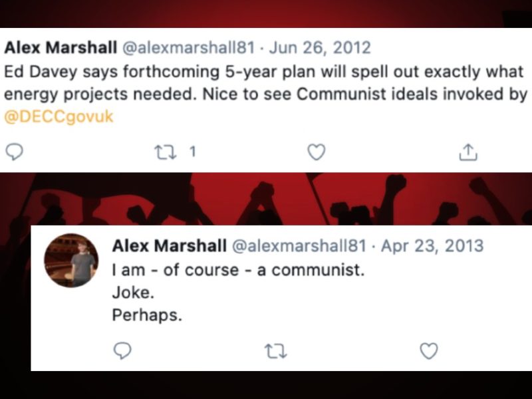Reply to the 'I am a communist' tweet
The image size is (532, 399).
click(x=122, y=350)
